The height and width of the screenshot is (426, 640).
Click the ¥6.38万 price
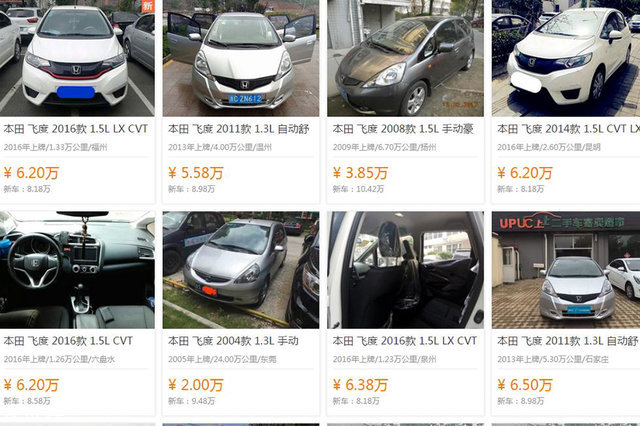tap(360, 385)
